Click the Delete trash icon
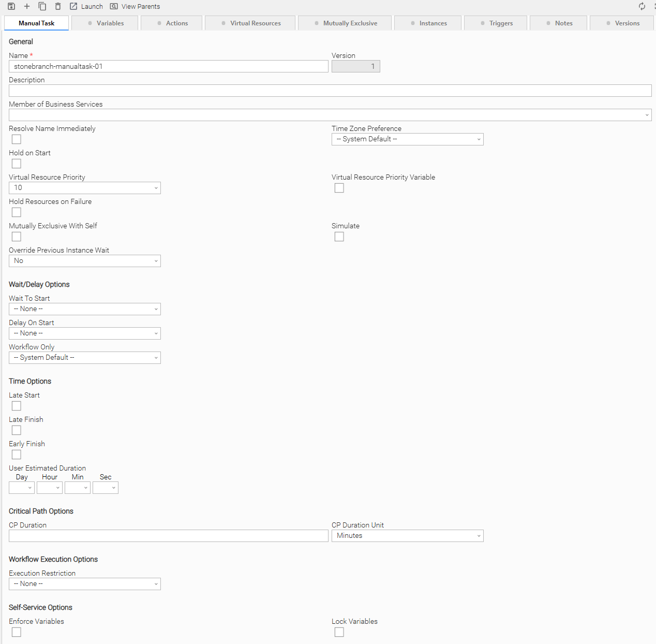This screenshot has height=644, width=656. (58, 6)
